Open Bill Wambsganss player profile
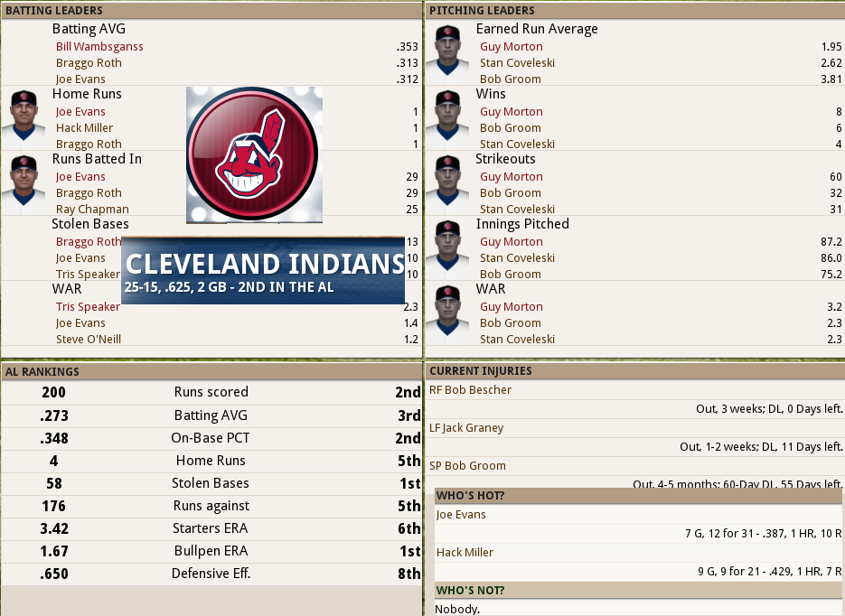 tap(99, 47)
